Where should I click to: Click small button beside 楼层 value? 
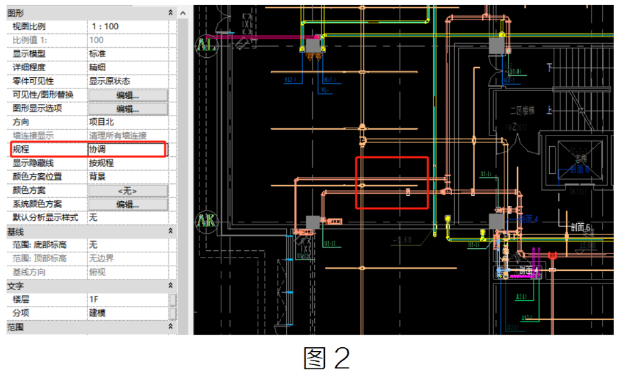tap(172, 300)
